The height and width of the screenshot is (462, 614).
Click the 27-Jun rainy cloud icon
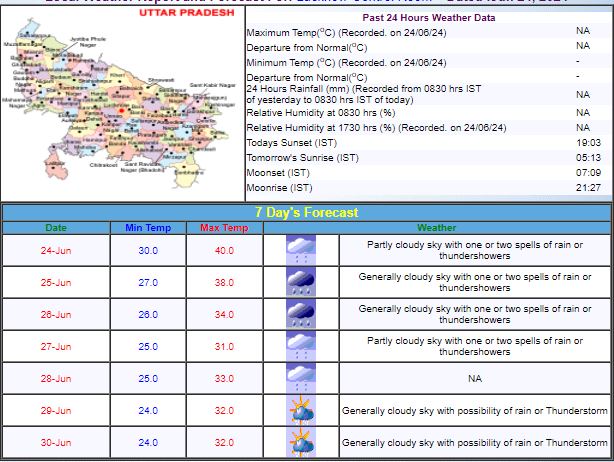pyautogui.click(x=301, y=346)
